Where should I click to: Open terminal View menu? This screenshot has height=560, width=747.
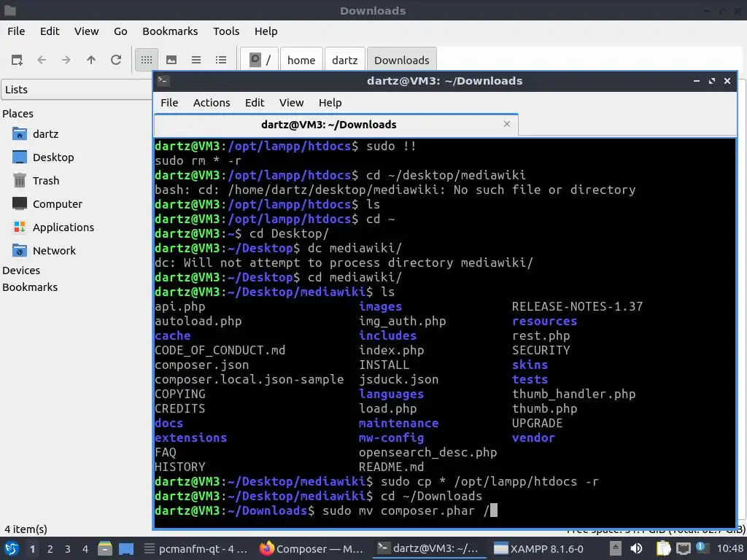click(291, 103)
